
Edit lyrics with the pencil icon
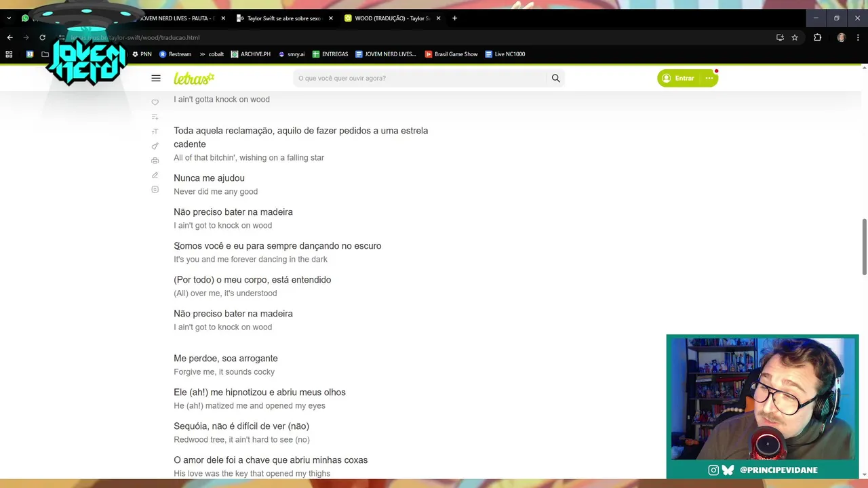click(x=155, y=175)
